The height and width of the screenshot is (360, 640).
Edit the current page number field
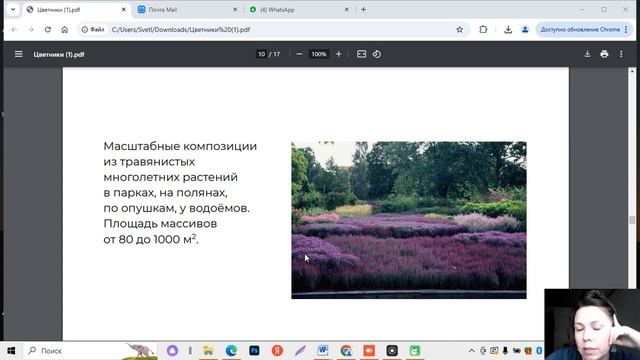tap(261, 54)
